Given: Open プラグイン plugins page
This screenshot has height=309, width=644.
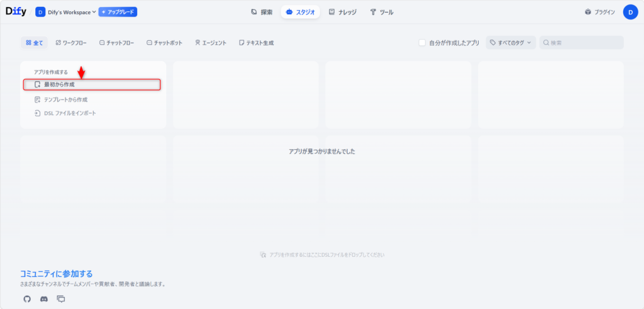Looking at the screenshot, I should click(599, 12).
